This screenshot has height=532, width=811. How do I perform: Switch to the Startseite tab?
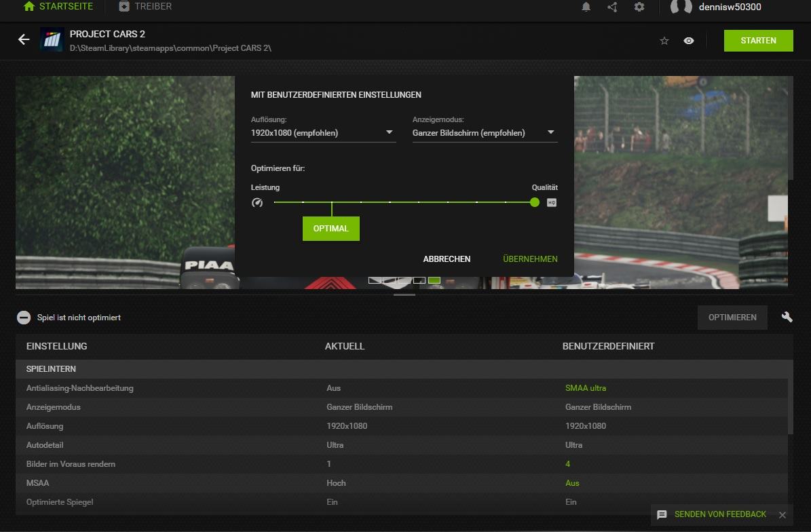click(58, 7)
